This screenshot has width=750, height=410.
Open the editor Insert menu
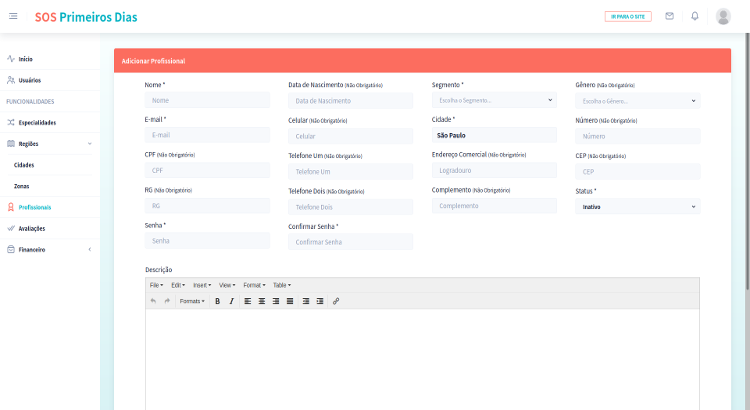202,285
